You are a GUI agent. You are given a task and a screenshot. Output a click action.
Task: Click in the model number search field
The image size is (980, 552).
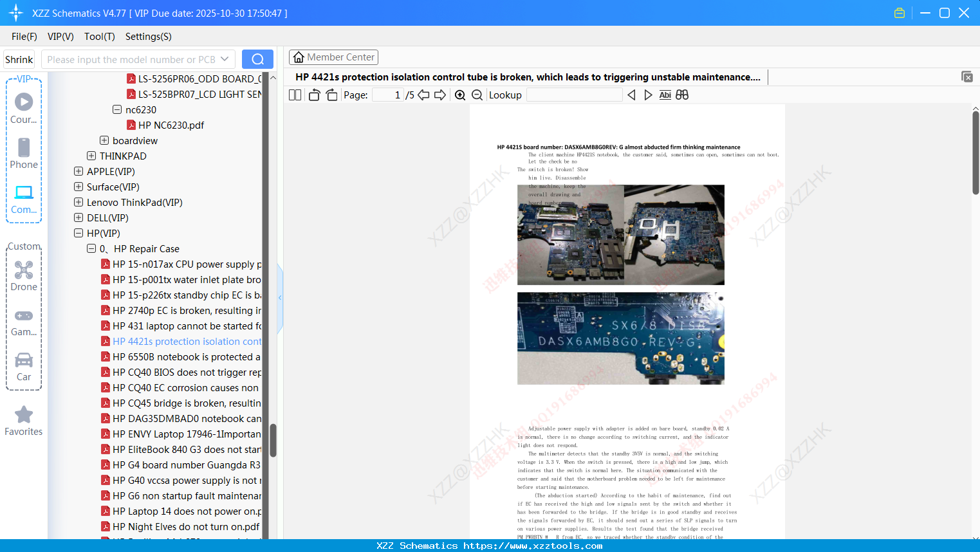click(131, 59)
